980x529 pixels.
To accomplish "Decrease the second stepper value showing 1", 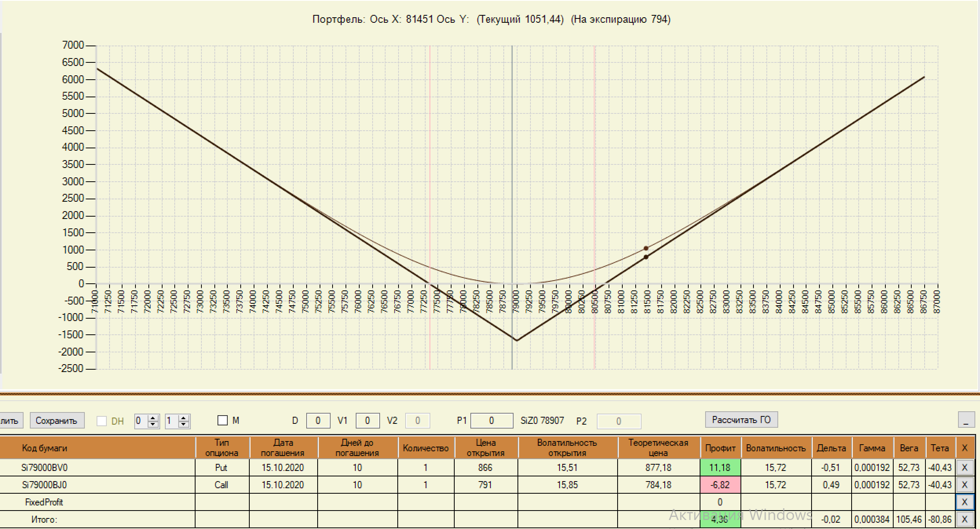I will tap(183, 424).
